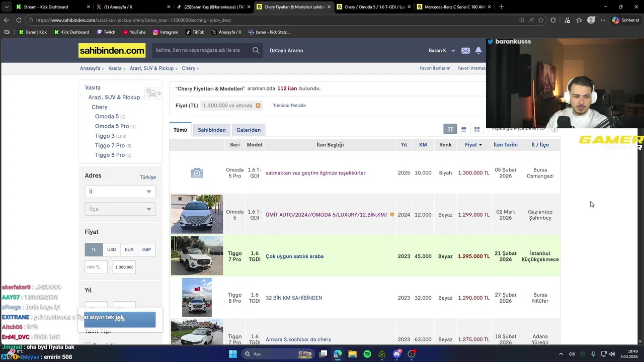Add this page to favorites via the star icon

point(541,20)
